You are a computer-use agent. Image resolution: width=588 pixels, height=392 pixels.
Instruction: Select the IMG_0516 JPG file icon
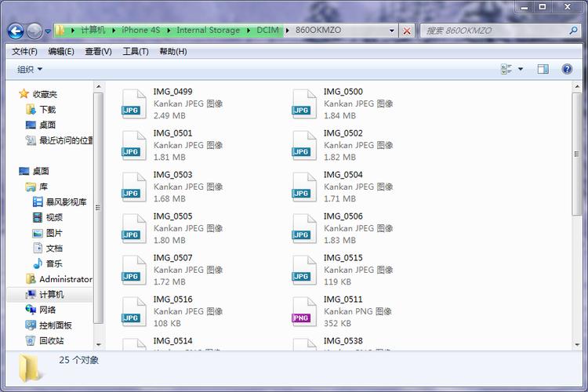pos(133,312)
